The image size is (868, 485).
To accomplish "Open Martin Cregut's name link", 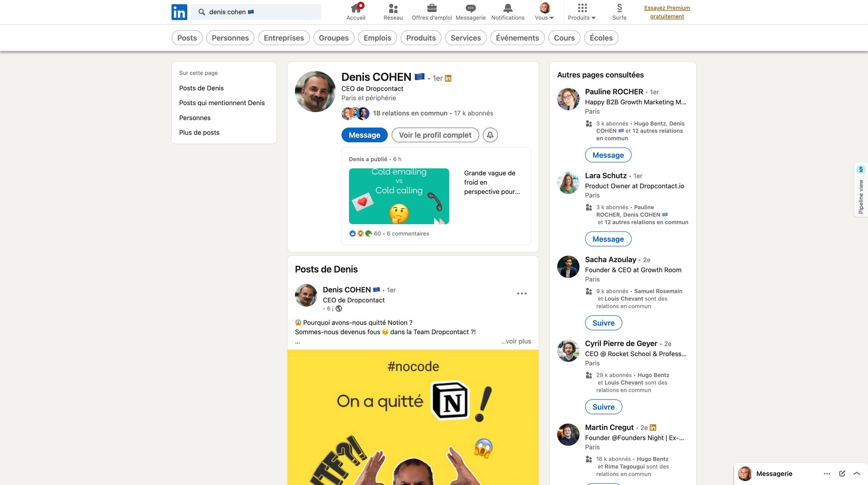I will 609,428.
